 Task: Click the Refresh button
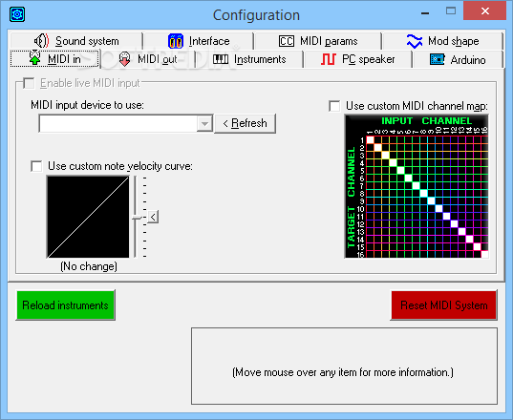point(246,123)
